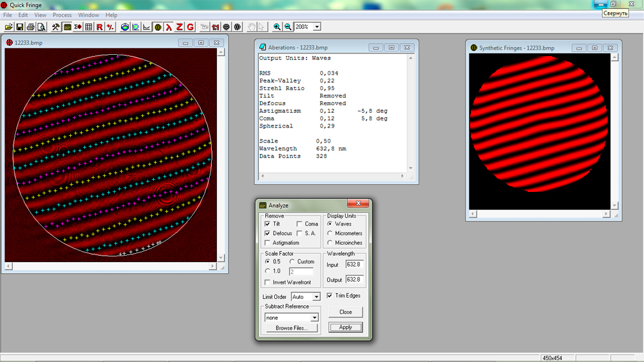Maximize the Synthetic Fringes window

(594, 48)
